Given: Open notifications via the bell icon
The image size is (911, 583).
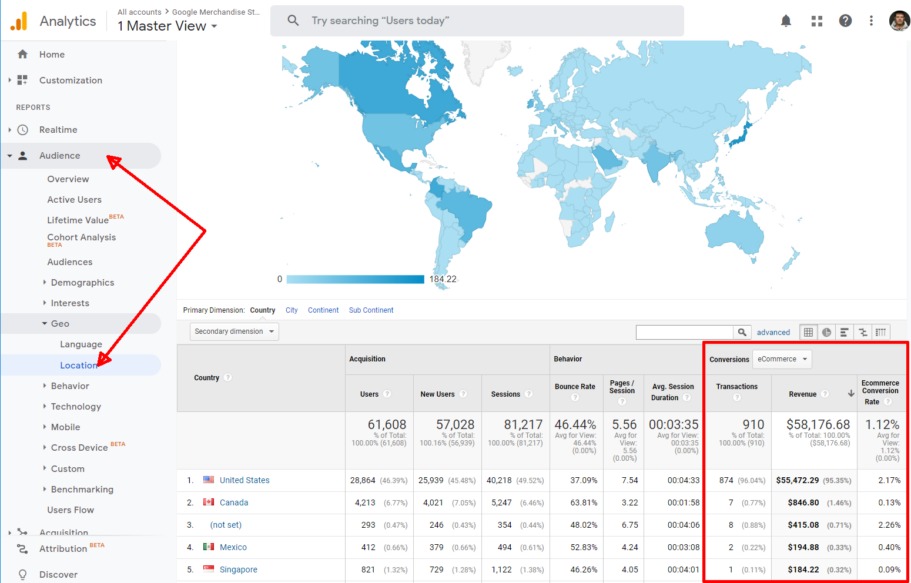Looking at the screenshot, I should click(x=786, y=21).
